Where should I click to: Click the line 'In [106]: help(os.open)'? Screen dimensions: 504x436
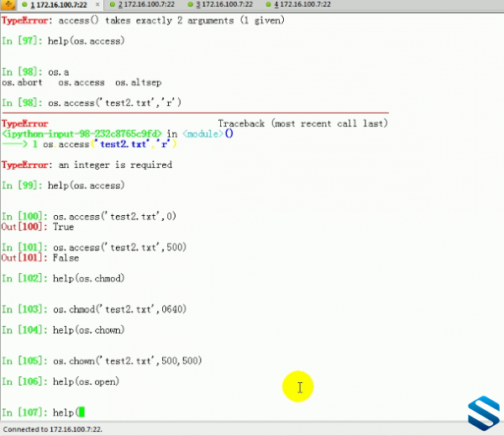click(x=60, y=381)
